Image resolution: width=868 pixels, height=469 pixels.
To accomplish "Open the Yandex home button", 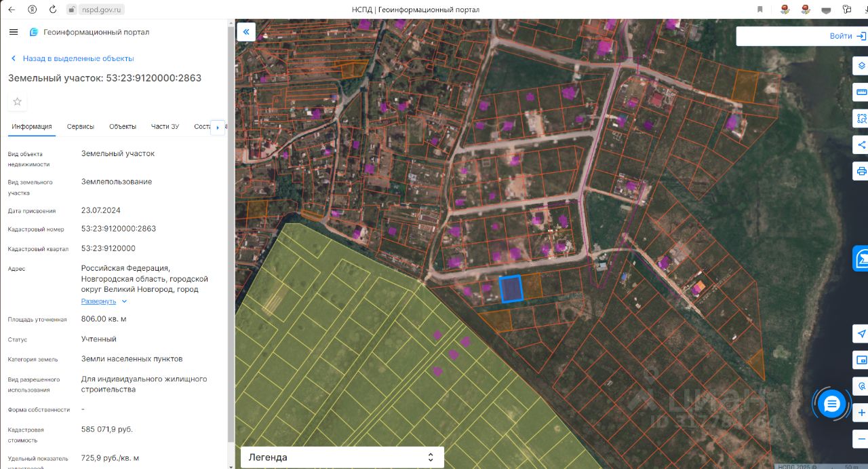I will (x=33, y=10).
